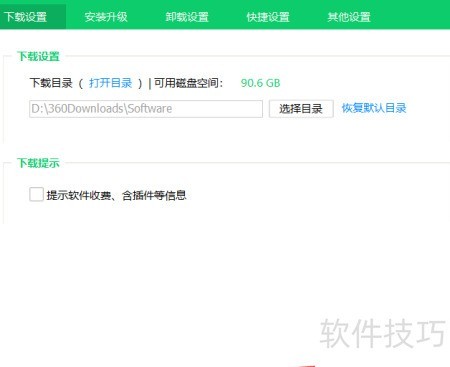Focus the D:\360Downloads\Software path field
Viewport: 450px width, 367px height.
(x=146, y=109)
